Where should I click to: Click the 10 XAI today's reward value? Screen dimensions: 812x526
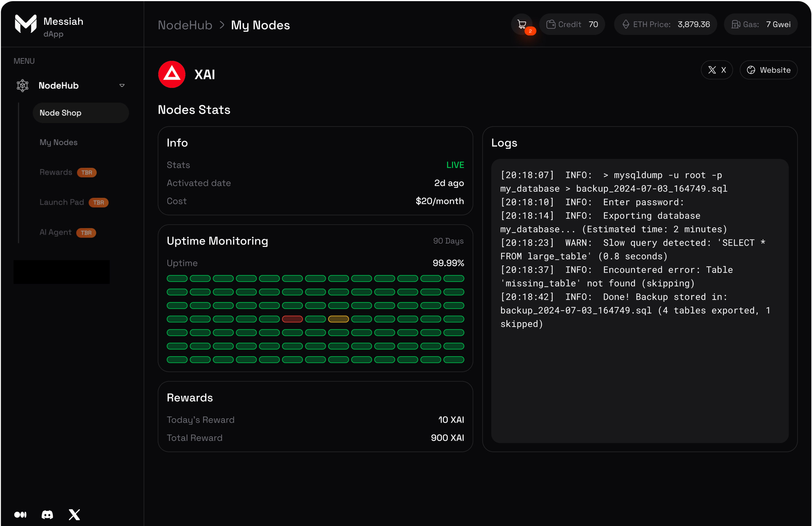coord(451,419)
